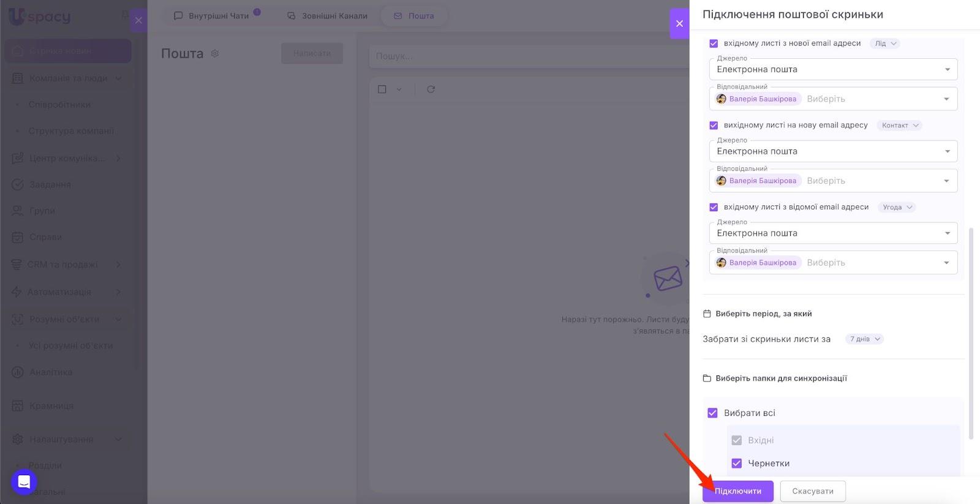Screen dimensions: 980x504
Task: Click the Завдання checkmark icon
Action: coord(17,185)
